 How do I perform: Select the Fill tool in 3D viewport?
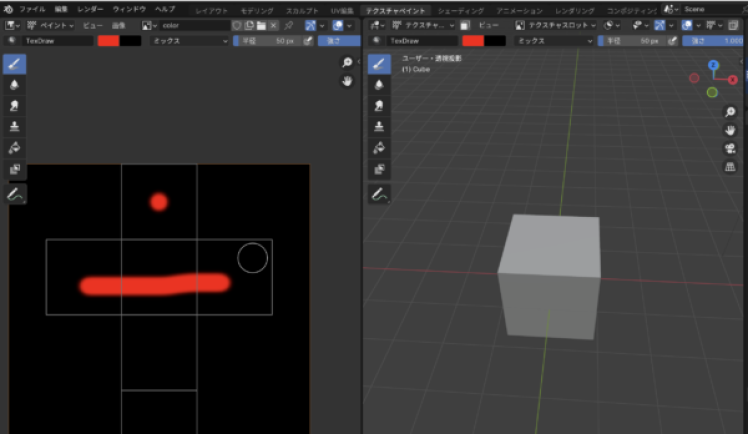(x=380, y=147)
